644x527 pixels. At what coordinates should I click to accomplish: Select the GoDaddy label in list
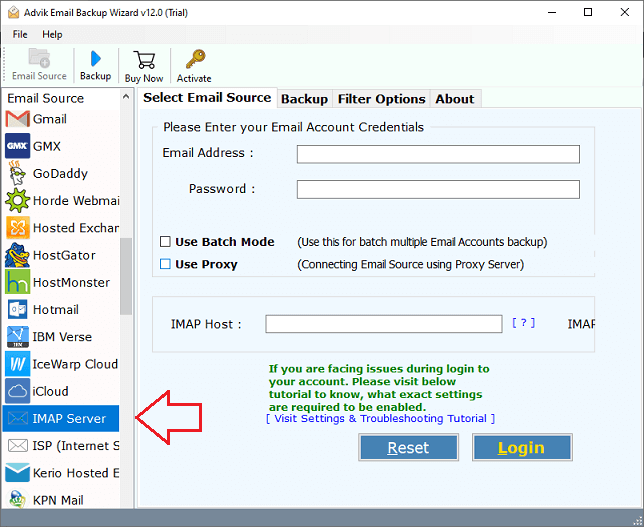60,173
